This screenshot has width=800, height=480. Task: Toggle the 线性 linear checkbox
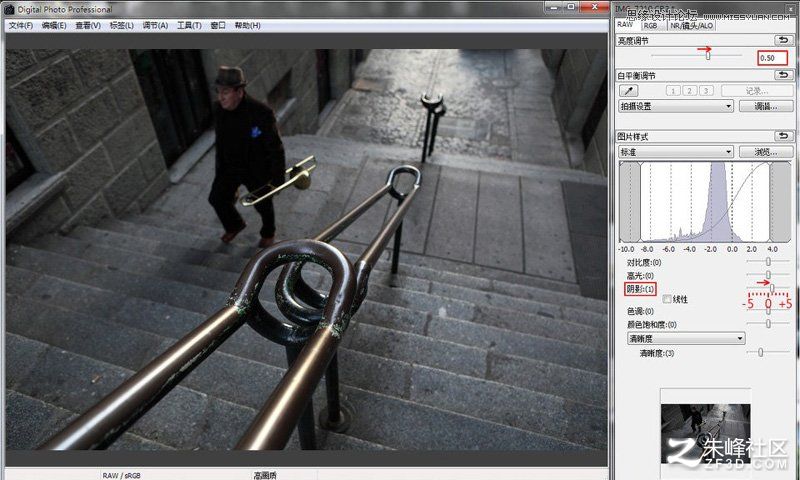pyautogui.click(x=667, y=299)
